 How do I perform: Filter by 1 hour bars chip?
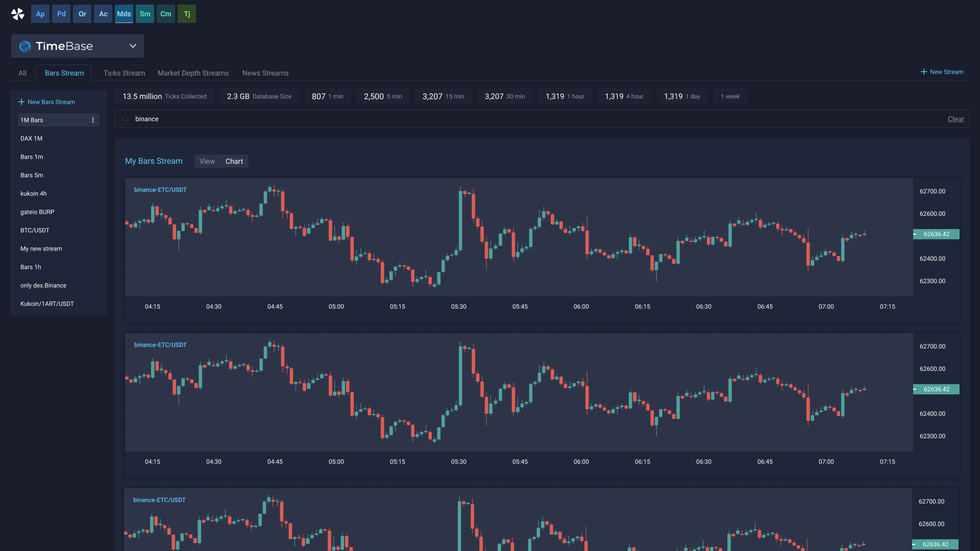click(x=565, y=96)
